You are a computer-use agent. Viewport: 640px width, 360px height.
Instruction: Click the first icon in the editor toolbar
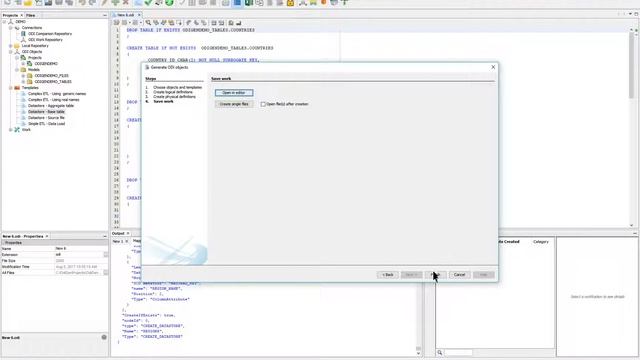click(117, 23)
